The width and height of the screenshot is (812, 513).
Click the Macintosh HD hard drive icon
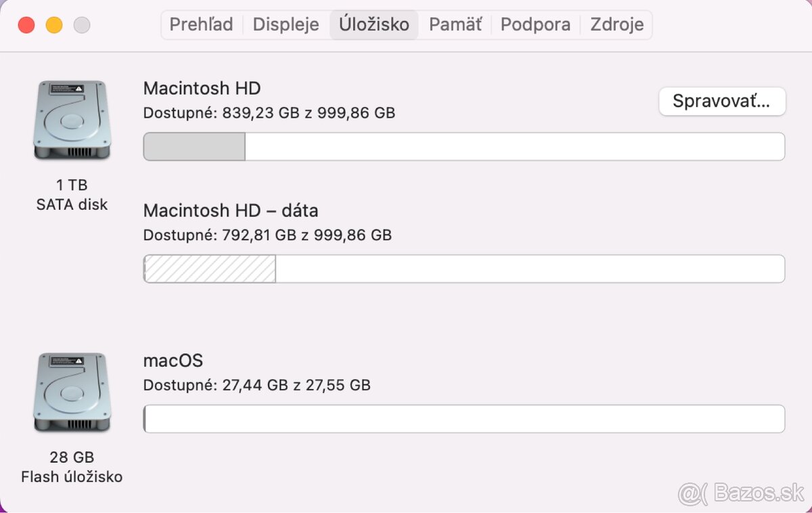tap(72, 120)
